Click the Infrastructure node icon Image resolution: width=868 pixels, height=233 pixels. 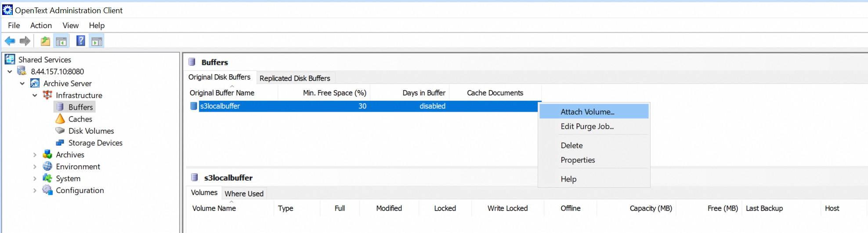[47, 95]
